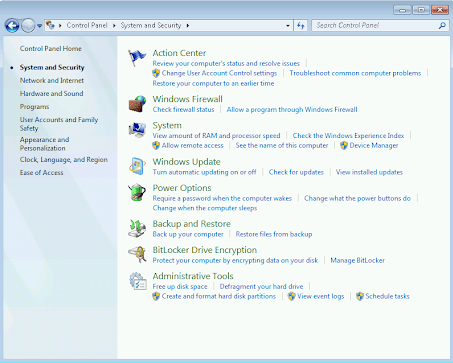Open the Windows Update heading

pos(186,162)
